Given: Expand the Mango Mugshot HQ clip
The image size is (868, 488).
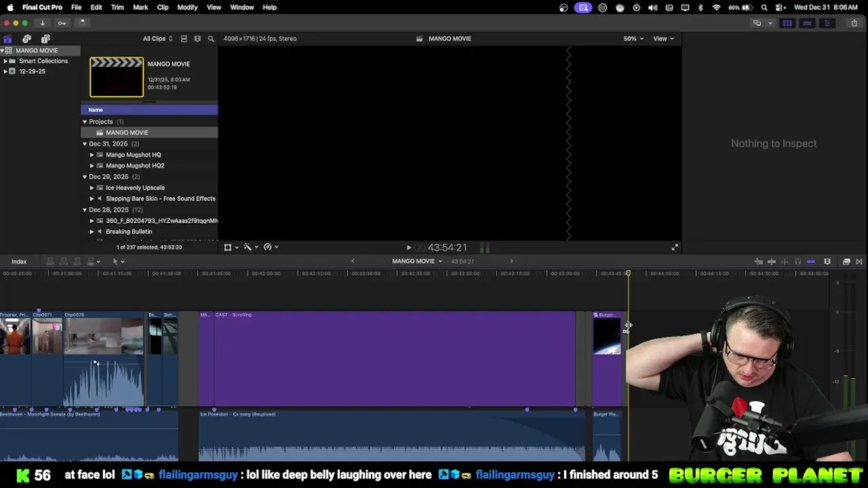Looking at the screenshot, I should 92,155.
